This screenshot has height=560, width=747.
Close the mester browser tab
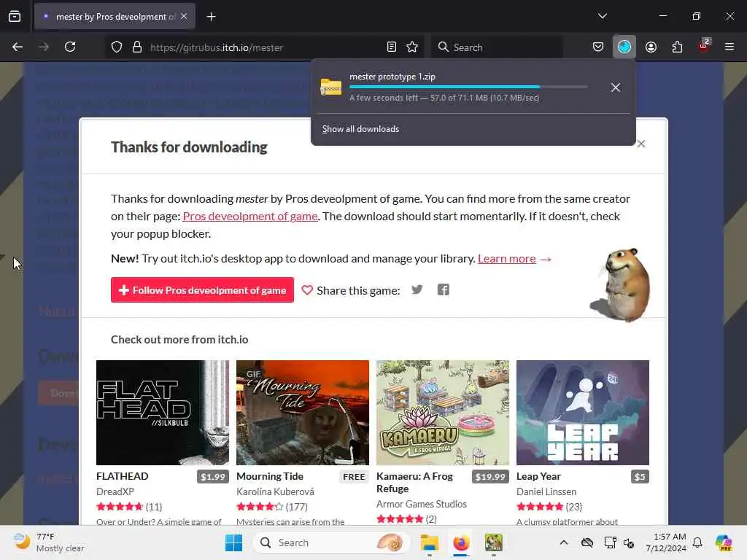pyautogui.click(x=184, y=17)
